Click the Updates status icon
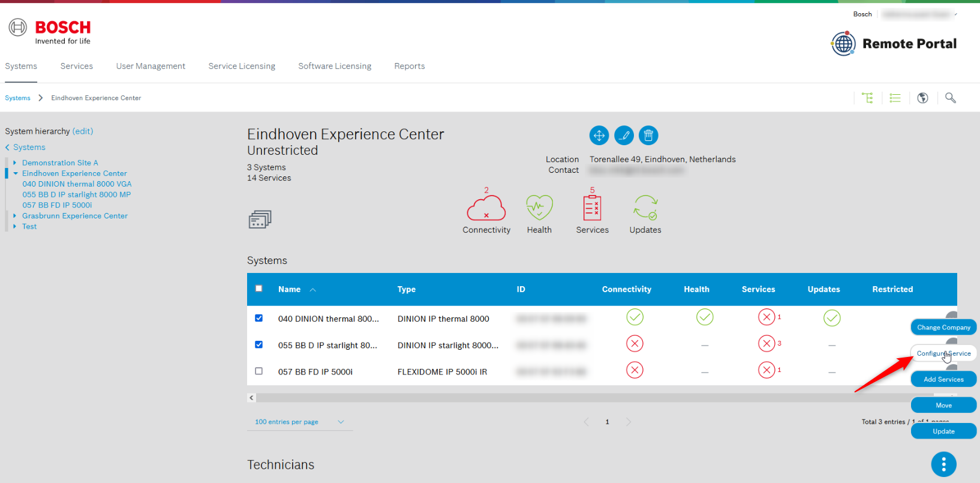This screenshot has height=483, width=980. (645, 208)
